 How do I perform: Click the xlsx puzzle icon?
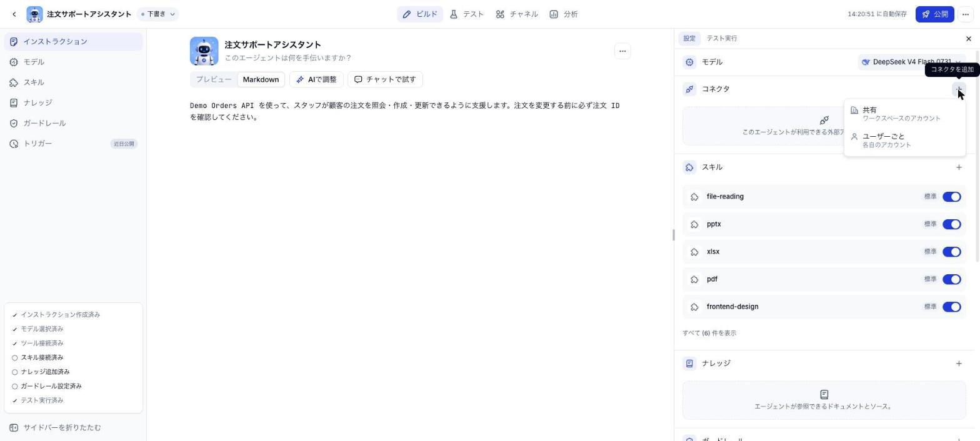[694, 252]
